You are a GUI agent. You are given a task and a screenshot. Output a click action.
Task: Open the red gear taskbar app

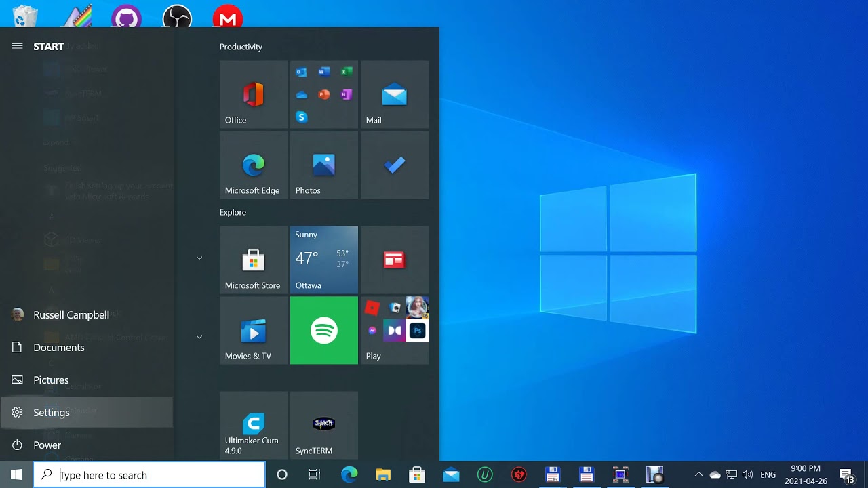pyautogui.click(x=519, y=474)
